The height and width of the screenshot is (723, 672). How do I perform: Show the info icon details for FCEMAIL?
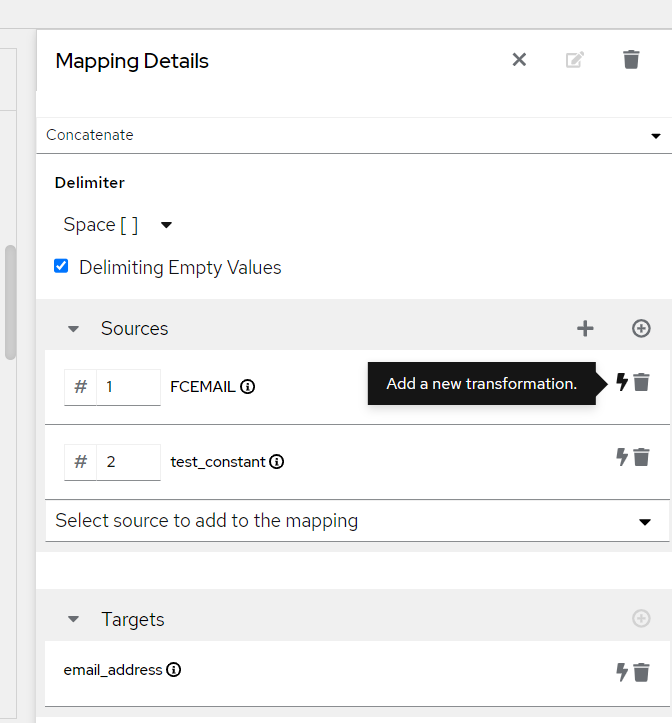[x=248, y=386]
